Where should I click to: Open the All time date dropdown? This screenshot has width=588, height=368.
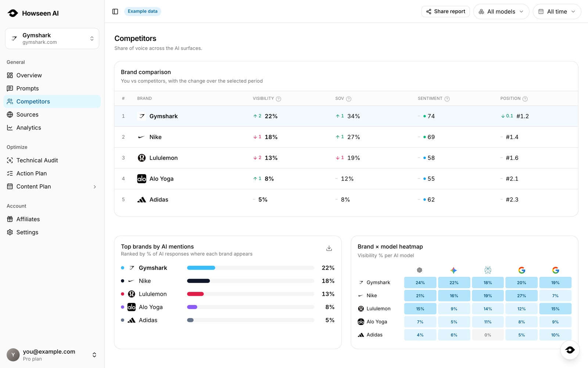[x=557, y=11]
